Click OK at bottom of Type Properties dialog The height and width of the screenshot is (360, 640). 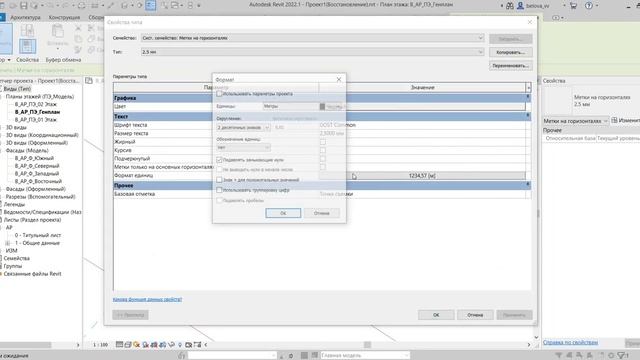436,315
